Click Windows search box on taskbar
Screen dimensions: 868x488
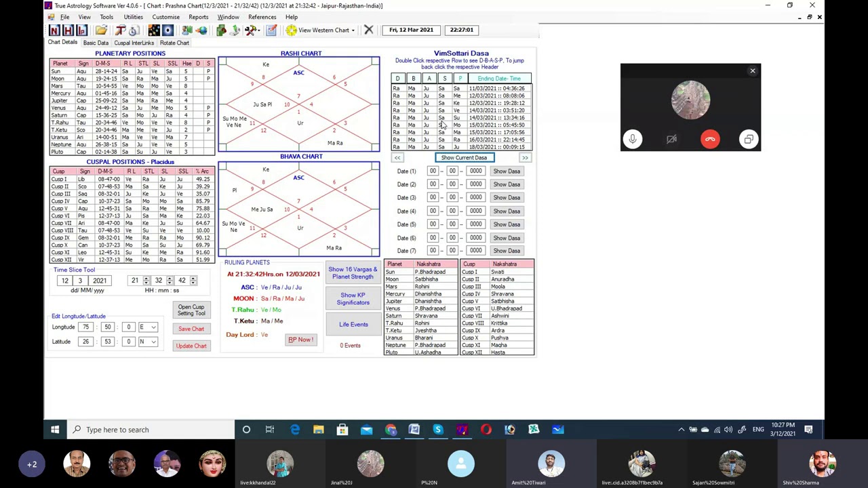pyautogui.click(x=151, y=429)
